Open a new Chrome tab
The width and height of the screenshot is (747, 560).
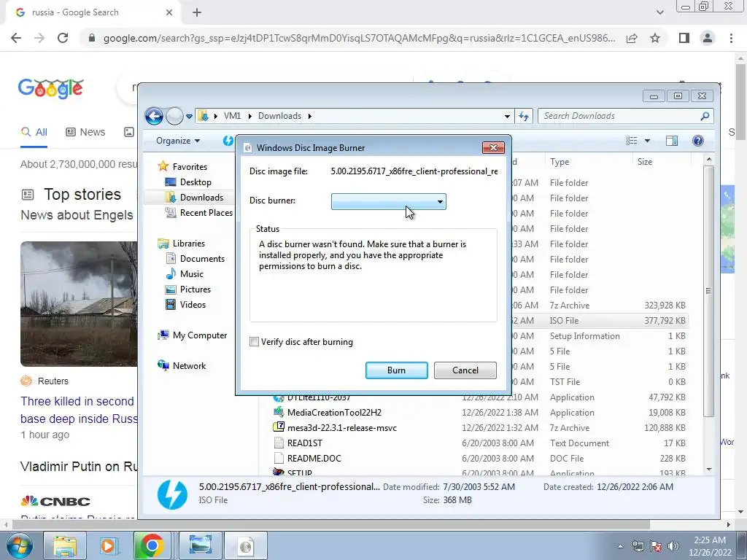tap(197, 12)
